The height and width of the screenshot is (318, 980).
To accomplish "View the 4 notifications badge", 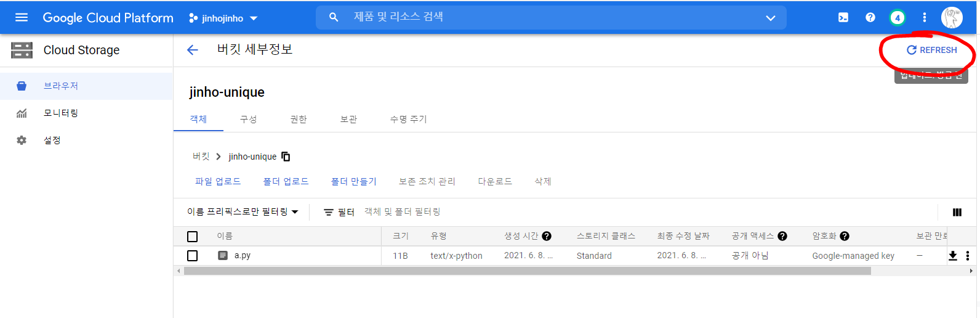I will [897, 17].
